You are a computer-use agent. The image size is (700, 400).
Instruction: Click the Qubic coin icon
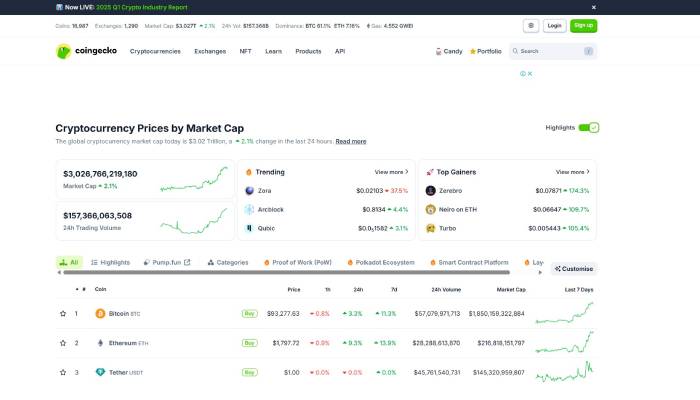250,228
